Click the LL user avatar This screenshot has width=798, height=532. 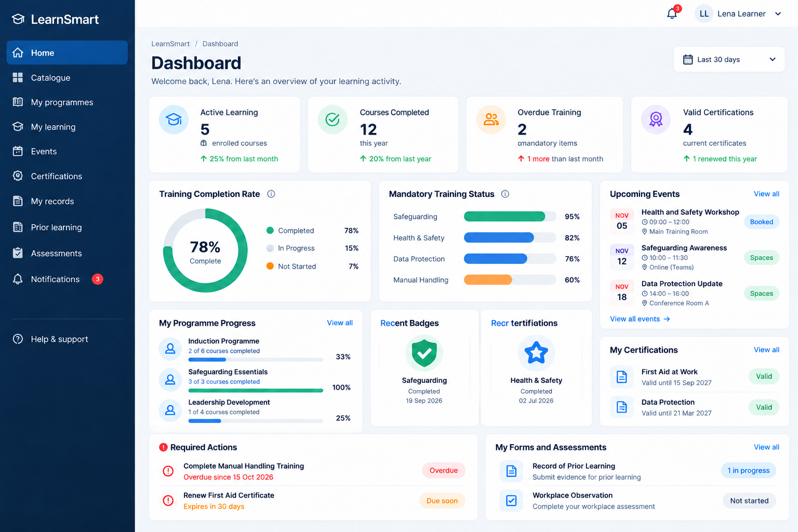coord(704,14)
